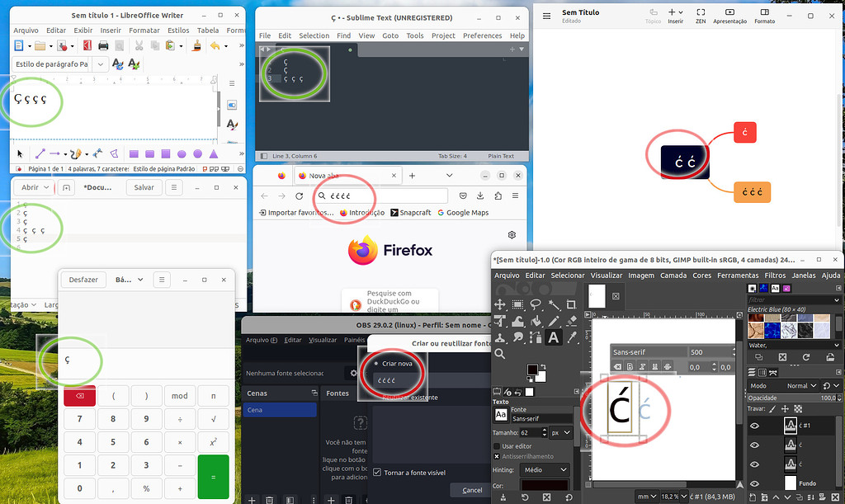Select the Text tool in GIMP toolbox
This screenshot has width=845, height=504.
point(552,338)
